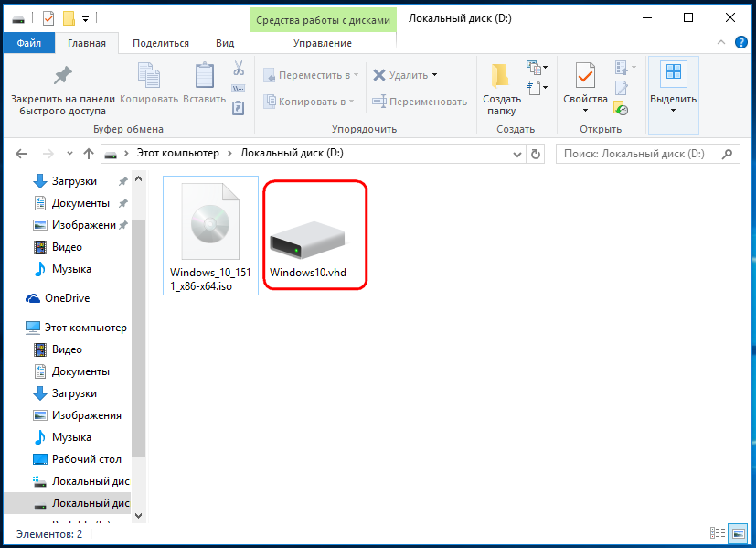Click the Easy access icon

coord(534,87)
